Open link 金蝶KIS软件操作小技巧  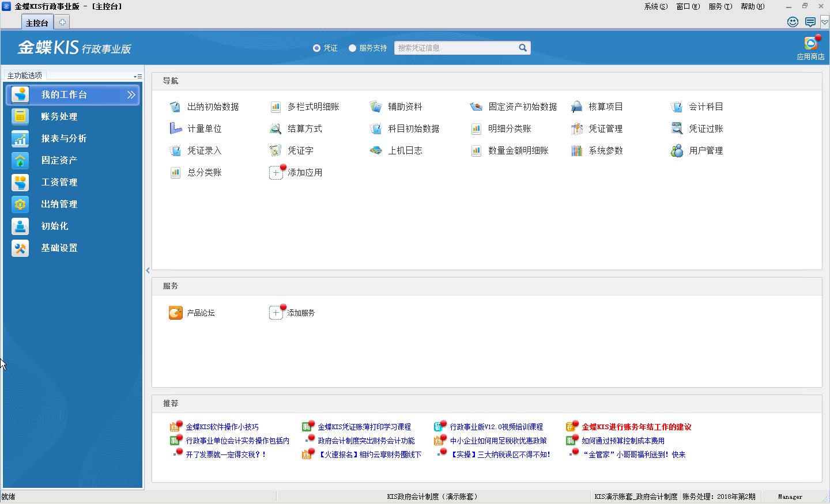pyautogui.click(x=222, y=427)
